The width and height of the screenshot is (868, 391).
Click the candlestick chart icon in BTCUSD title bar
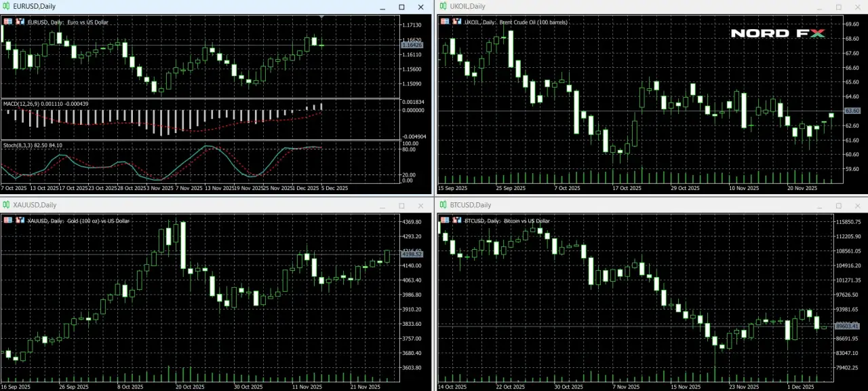[x=443, y=205]
